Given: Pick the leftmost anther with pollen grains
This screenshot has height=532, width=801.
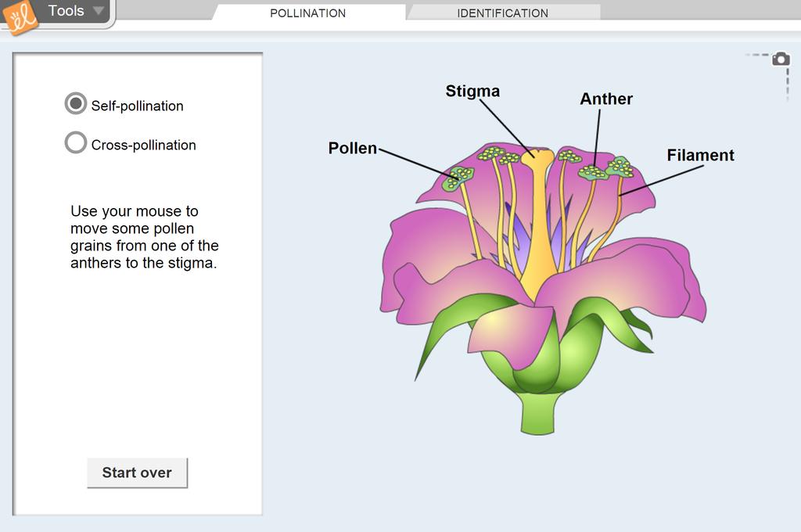Looking at the screenshot, I should coord(456,178).
